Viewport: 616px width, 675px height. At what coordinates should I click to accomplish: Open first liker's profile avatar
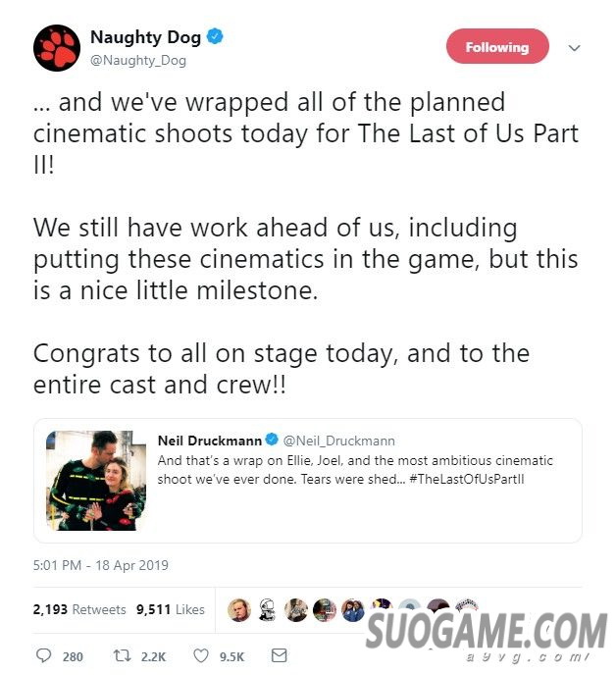[x=239, y=609]
